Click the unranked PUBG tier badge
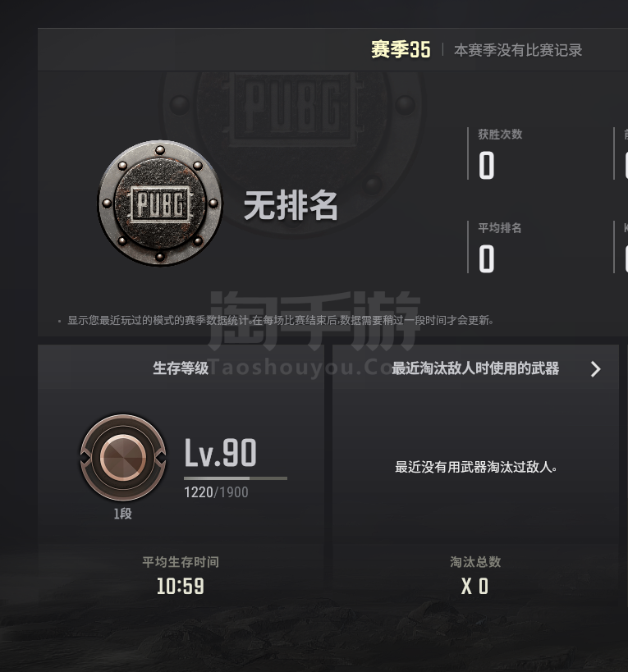The width and height of the screenshot is (628, 672). (160, 203)
